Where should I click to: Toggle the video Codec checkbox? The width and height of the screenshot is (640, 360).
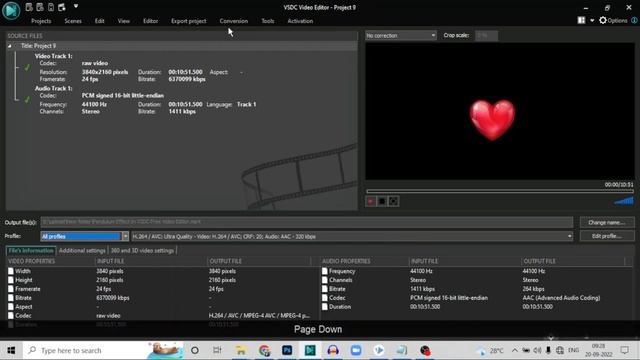[x=11, y=316]
